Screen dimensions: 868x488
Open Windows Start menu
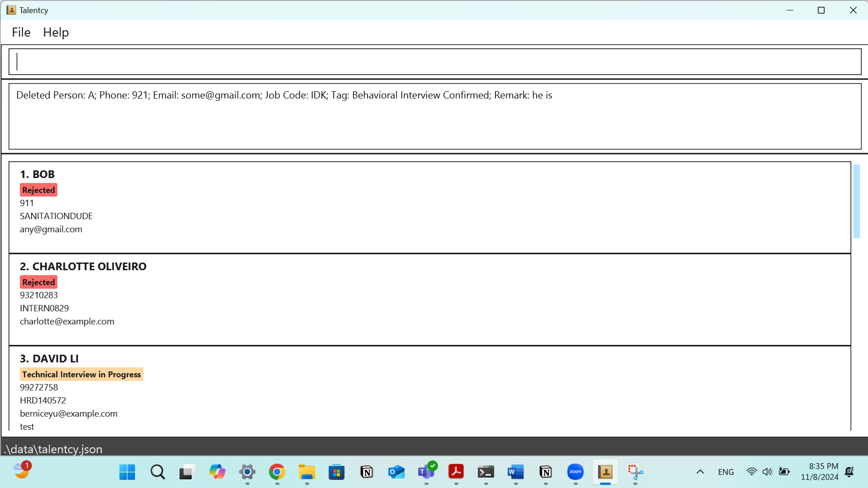(x=127, y=472)
